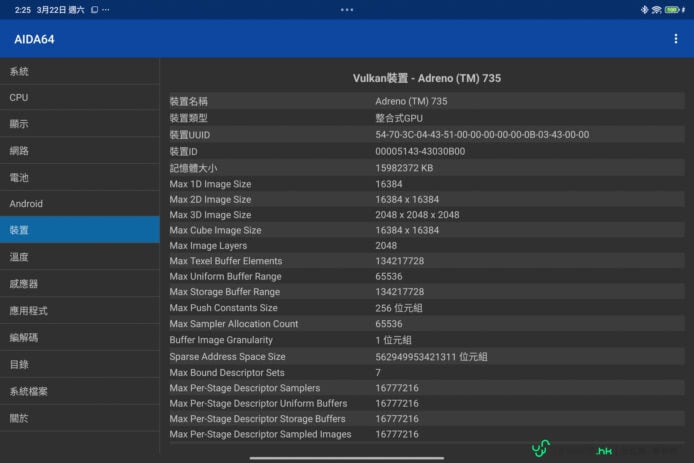
Task: Go to the 感應器 sensors section
Action: (x=79, y=284)
